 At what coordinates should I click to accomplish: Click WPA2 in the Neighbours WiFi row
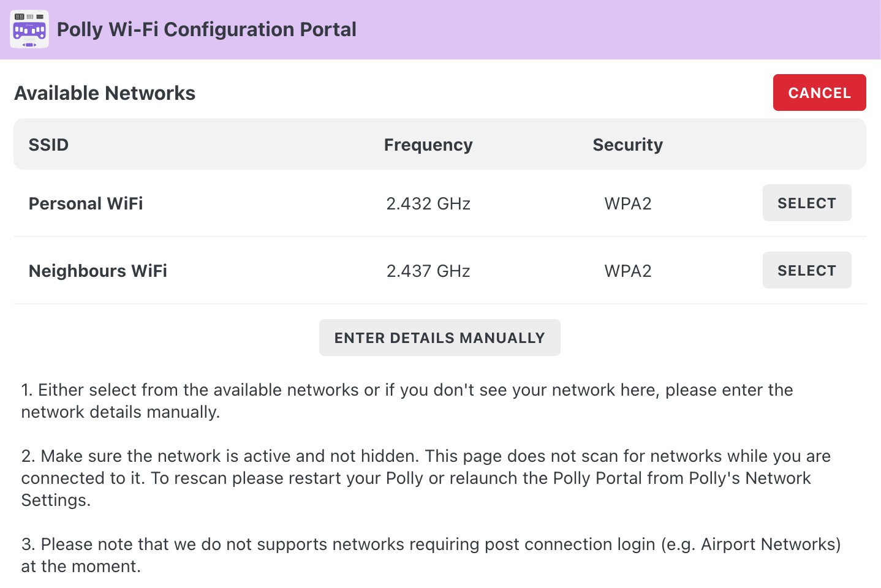pyautogui.click(x=627, y=271)
